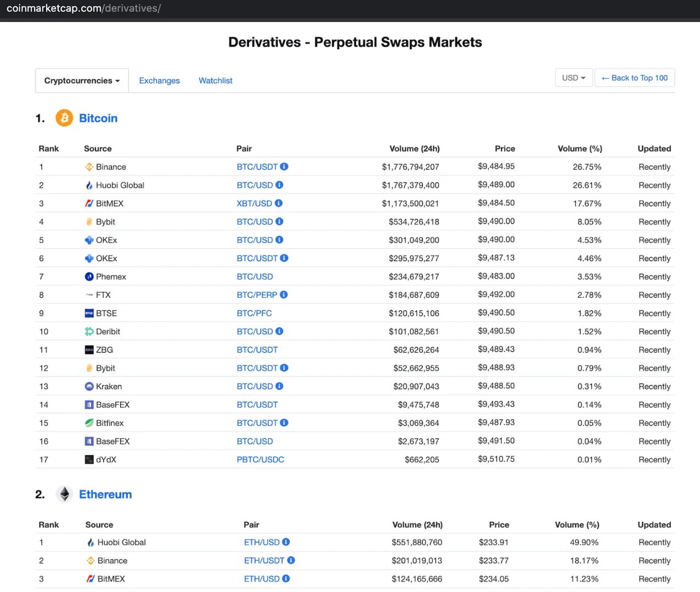Click info icon beside Binance BTC/USDT pair
This screenshot has height=592, width=700.
tap(284, 167)
